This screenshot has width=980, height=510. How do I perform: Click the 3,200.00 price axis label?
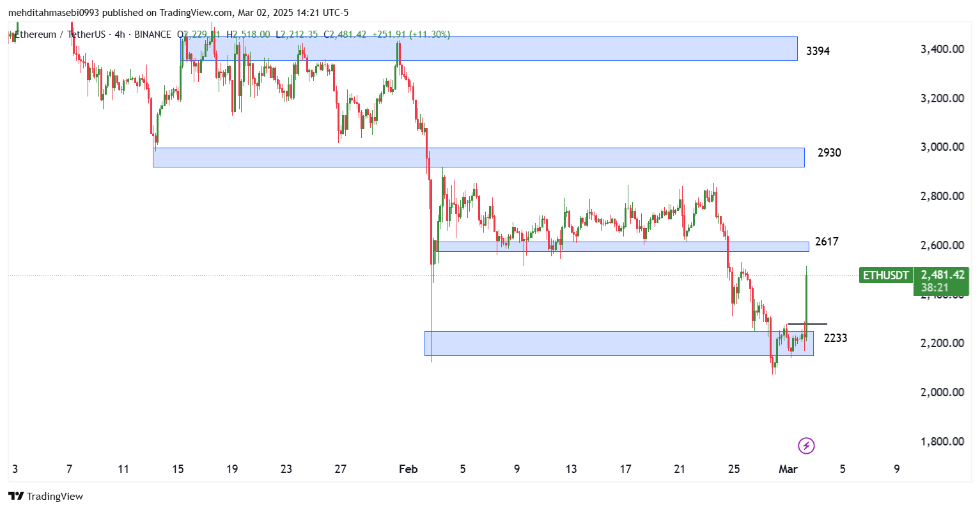pos(942,98)
